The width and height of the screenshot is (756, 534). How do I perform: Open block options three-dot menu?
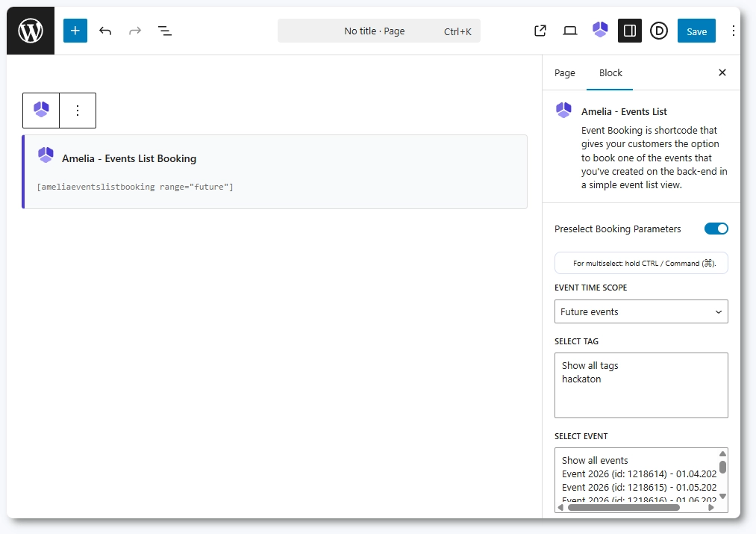click(x=78, y=111)
